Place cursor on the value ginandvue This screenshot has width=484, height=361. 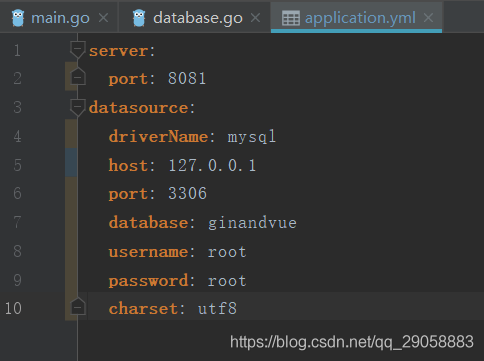[252, 223]
